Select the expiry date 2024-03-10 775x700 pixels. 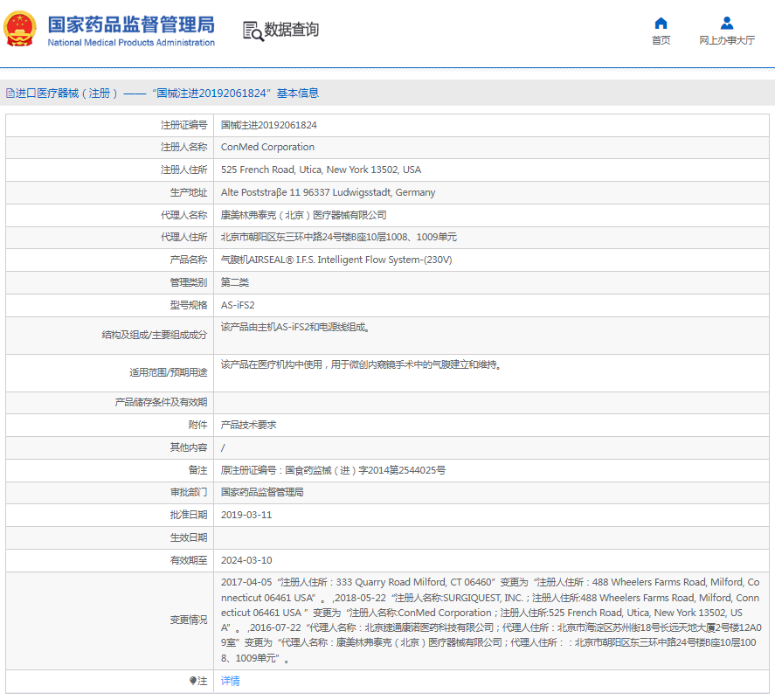click(246, 560)
